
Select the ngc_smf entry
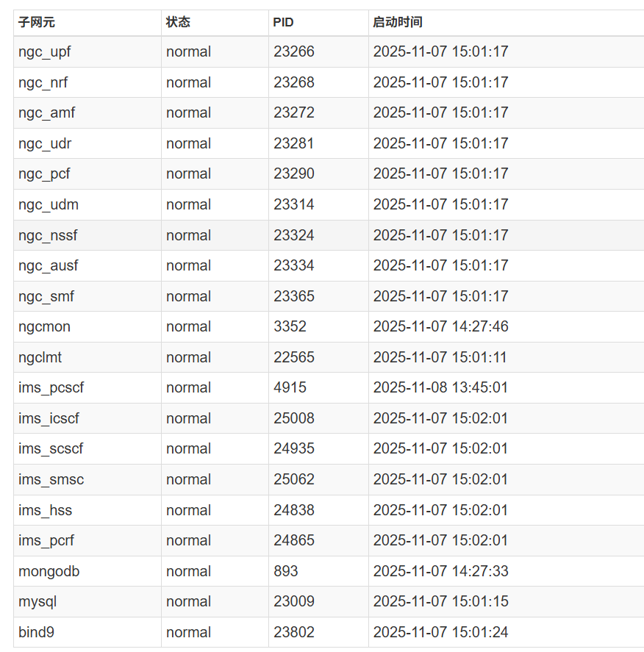tap(46, 296)
